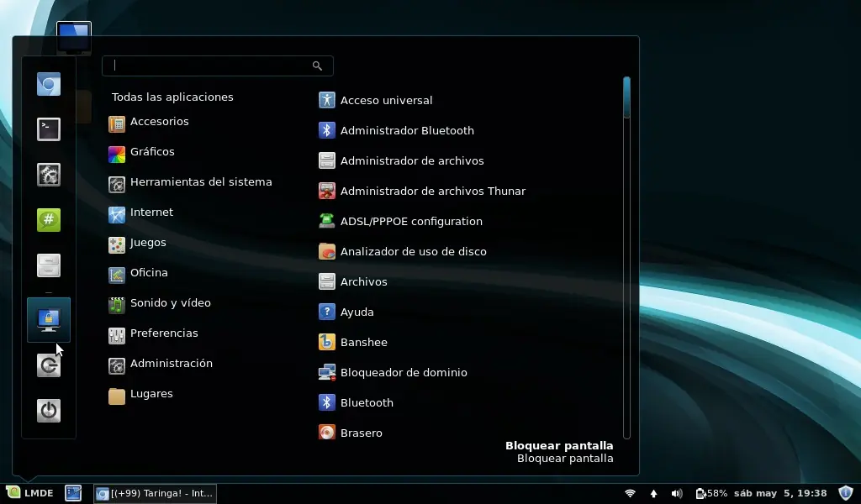Launch Terminal from the favorites sidebar
The width and height of the screenshot is (861, 504).
[49, 129]
